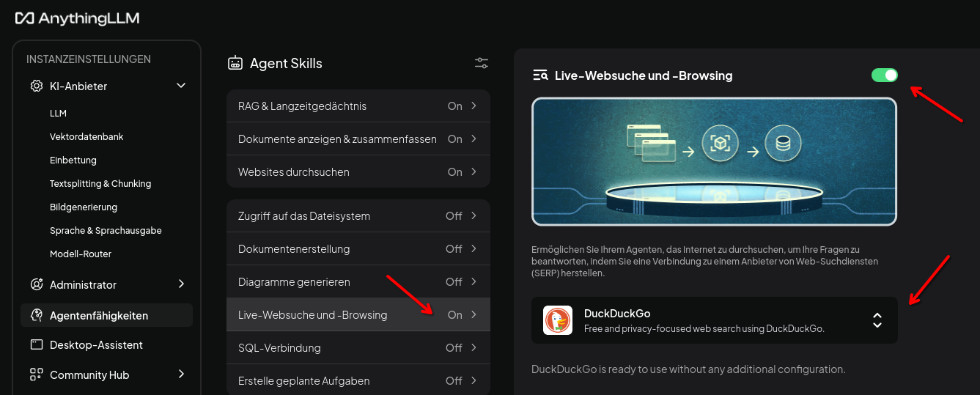Select the Agentenfähigkeiten sidebar entry
Screen dimensions: 980x395
pos(107,316)
